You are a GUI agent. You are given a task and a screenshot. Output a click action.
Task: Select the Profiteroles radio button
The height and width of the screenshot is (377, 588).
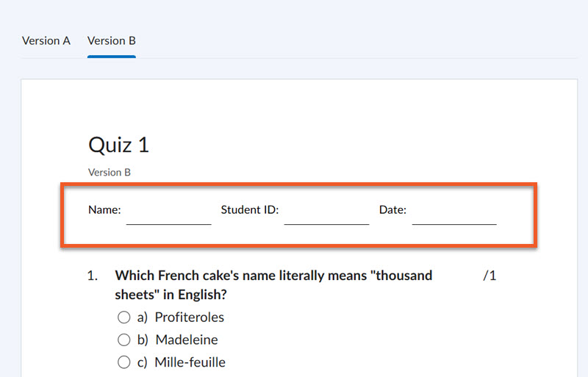point(123,317)
